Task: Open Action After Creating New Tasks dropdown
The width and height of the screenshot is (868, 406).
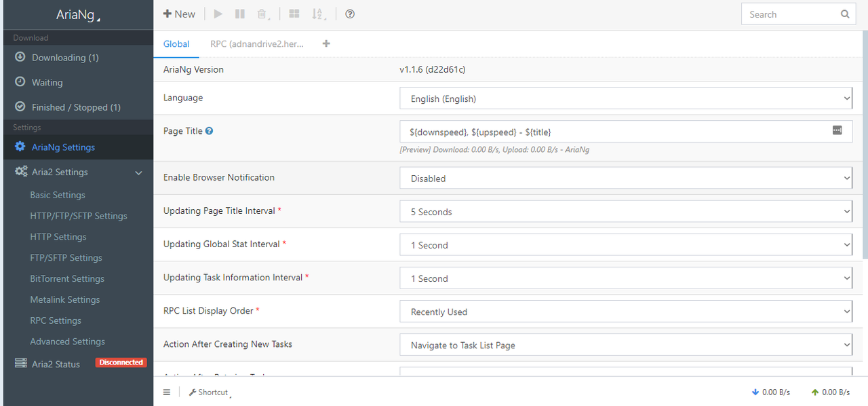Action: (625, 345)
